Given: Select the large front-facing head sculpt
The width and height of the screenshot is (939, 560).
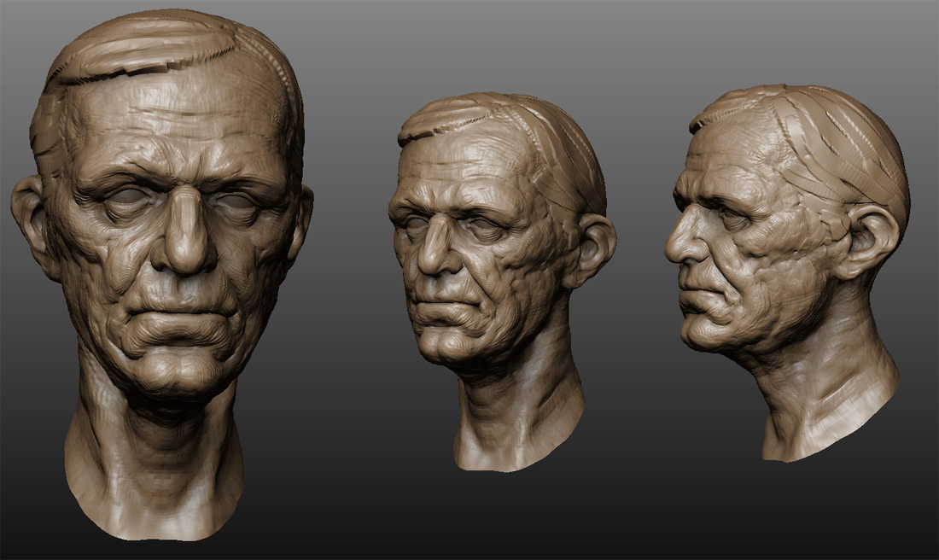Looking at the screenshot, I should pyautogui.click(x=161, y=276).
